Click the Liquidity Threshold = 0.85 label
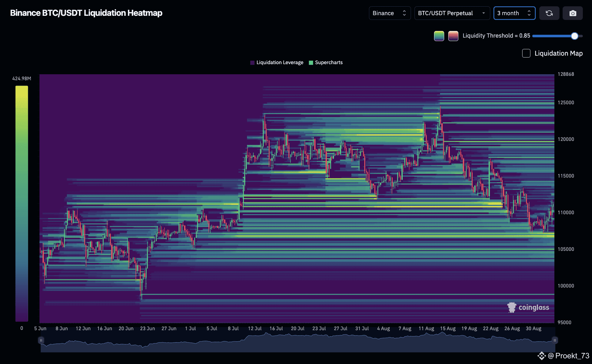The height and width of the screenshot is (364, 592). pyautogui.click(x=496, y=36)
